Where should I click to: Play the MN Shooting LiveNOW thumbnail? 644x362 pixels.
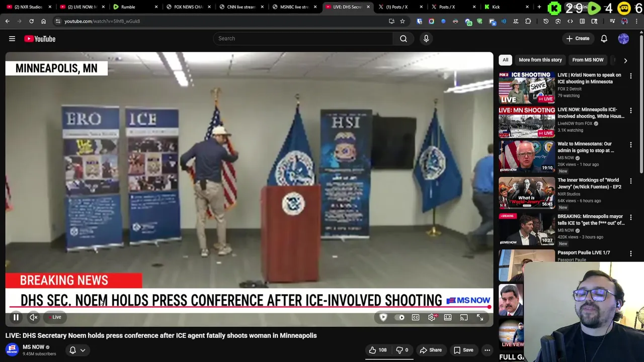point(527,122)
